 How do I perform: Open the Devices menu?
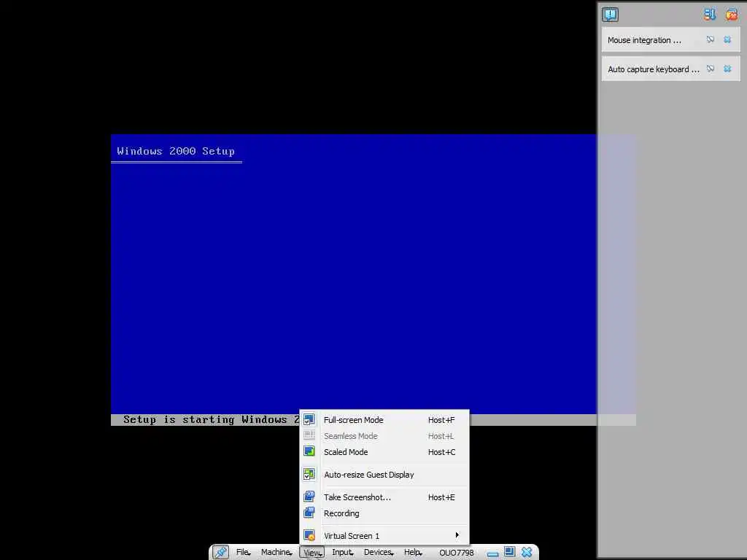click(379, 553)
